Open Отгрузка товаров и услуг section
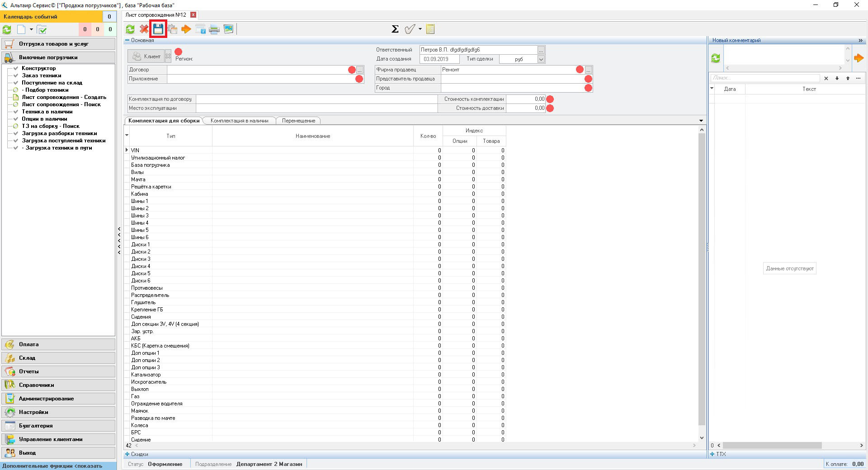 (x=58, y=44)
